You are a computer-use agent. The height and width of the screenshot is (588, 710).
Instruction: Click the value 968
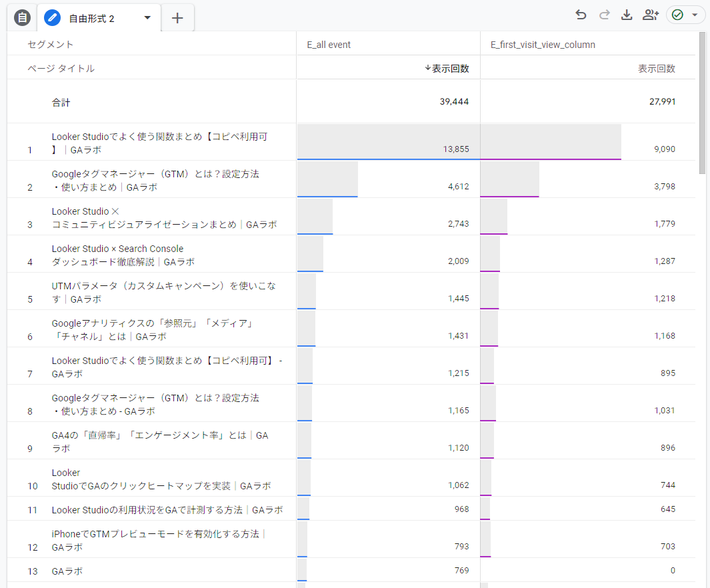[x=461, y=509]
